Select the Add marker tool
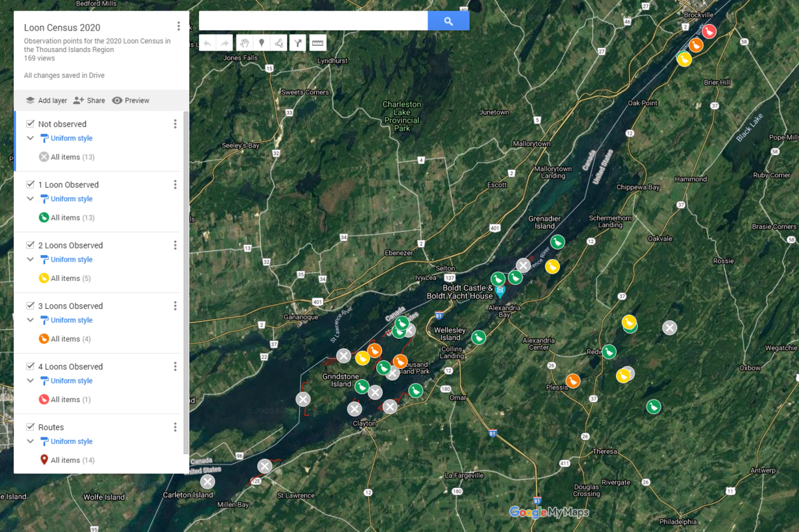 262,43
